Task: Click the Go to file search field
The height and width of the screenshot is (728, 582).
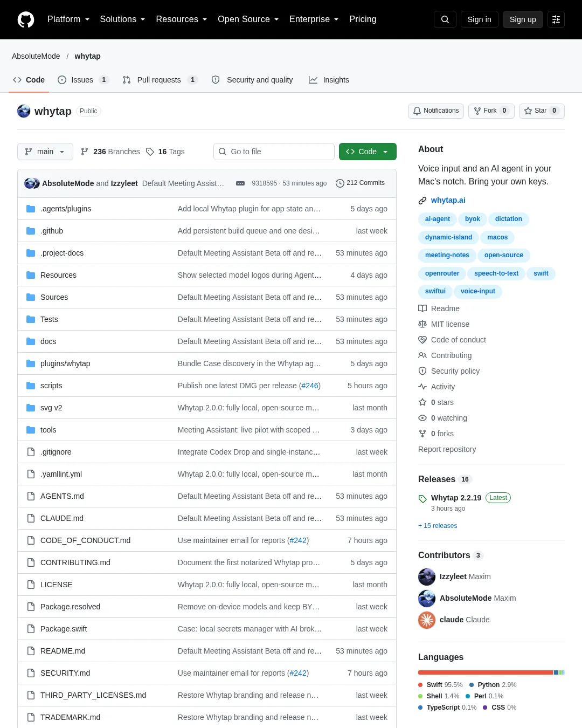Action: point(274,152)
